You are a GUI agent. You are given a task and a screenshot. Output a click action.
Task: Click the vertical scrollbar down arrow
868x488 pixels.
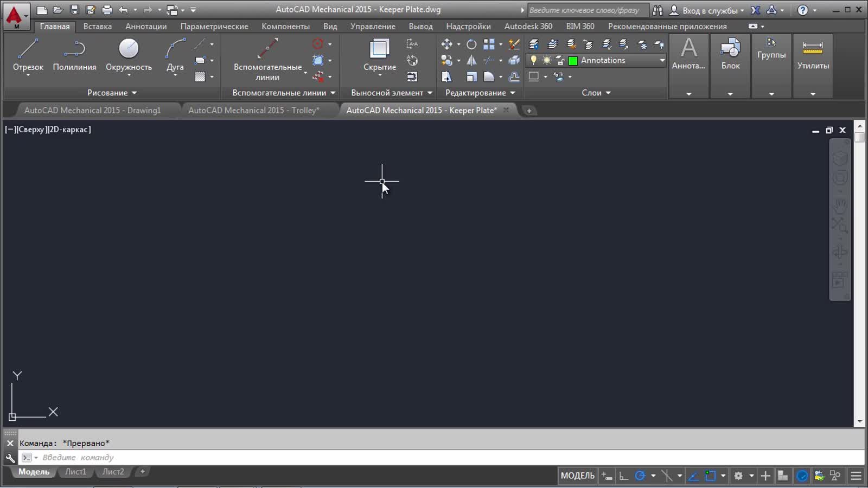pos(859,421)
